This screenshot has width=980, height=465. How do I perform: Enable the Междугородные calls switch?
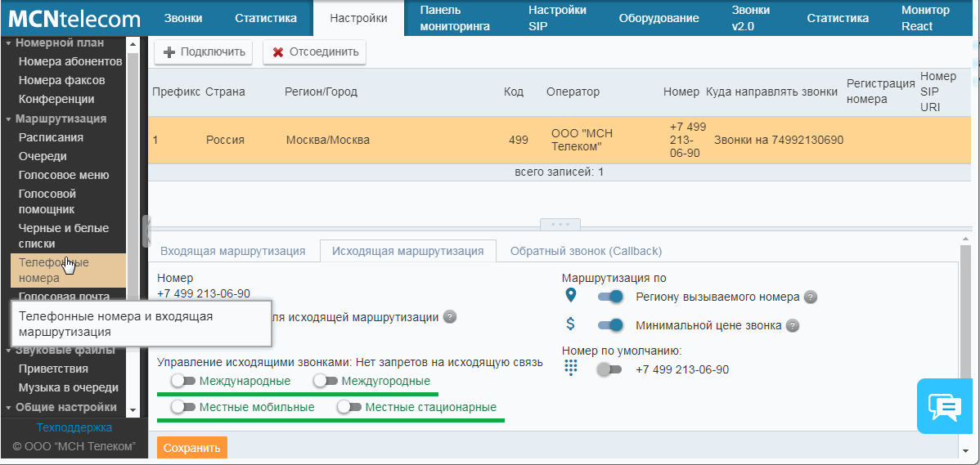325,381
